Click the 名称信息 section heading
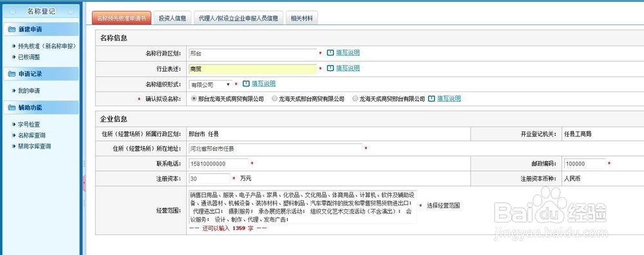The width and height of the screenshot is (644, 255). coord(114,38)
